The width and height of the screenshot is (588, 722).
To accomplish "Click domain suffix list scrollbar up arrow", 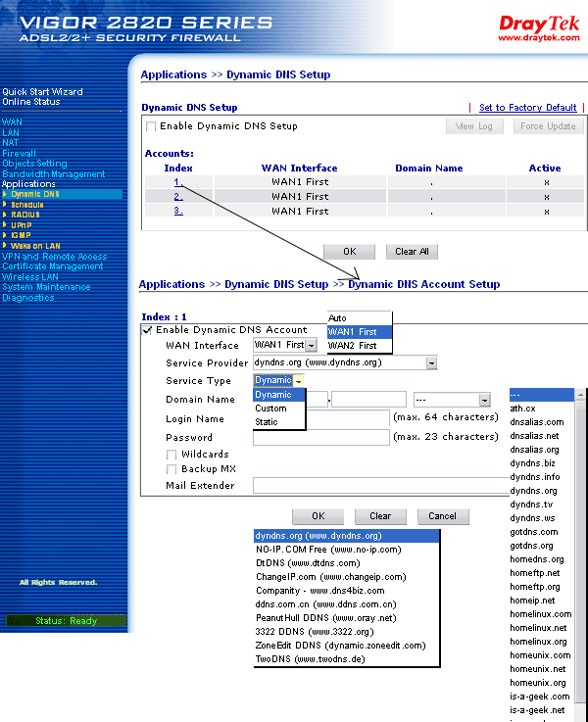I will tap(580, 394).
